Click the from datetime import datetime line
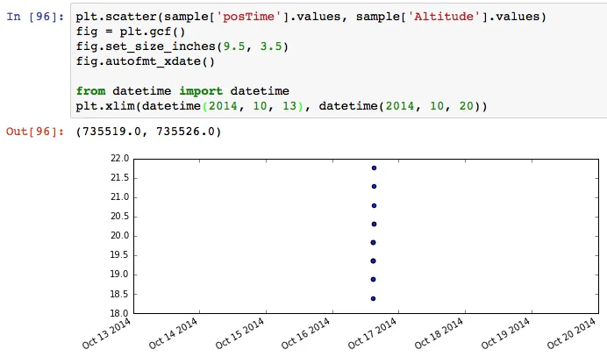 pos(182,91)
